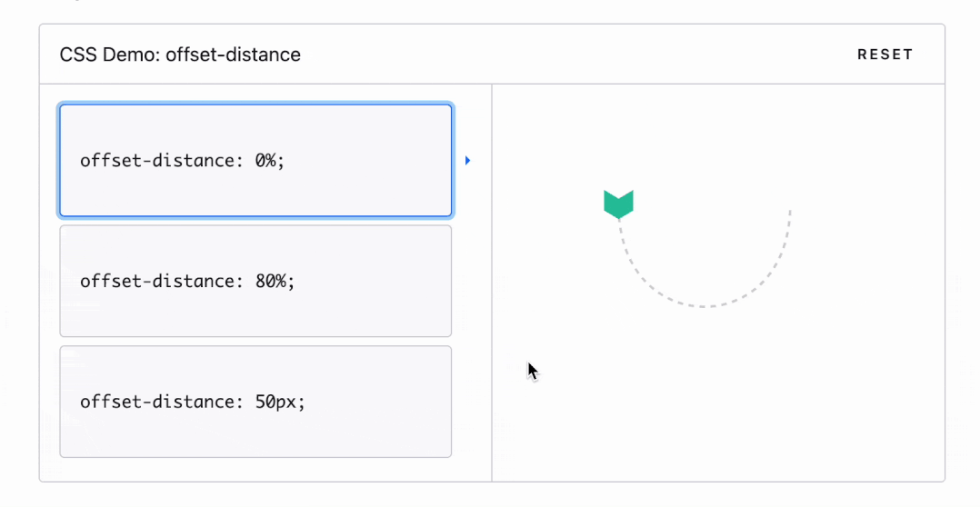Select the offset-distance: 0% example
The height and width of the screenshot is (507, 980).
coord(255,161)
